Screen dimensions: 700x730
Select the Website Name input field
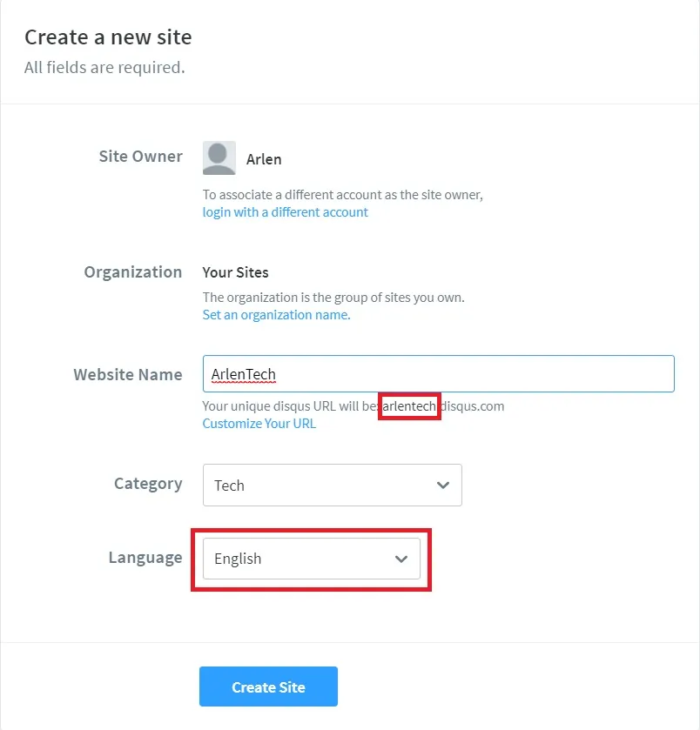click(x=438, y=372)
